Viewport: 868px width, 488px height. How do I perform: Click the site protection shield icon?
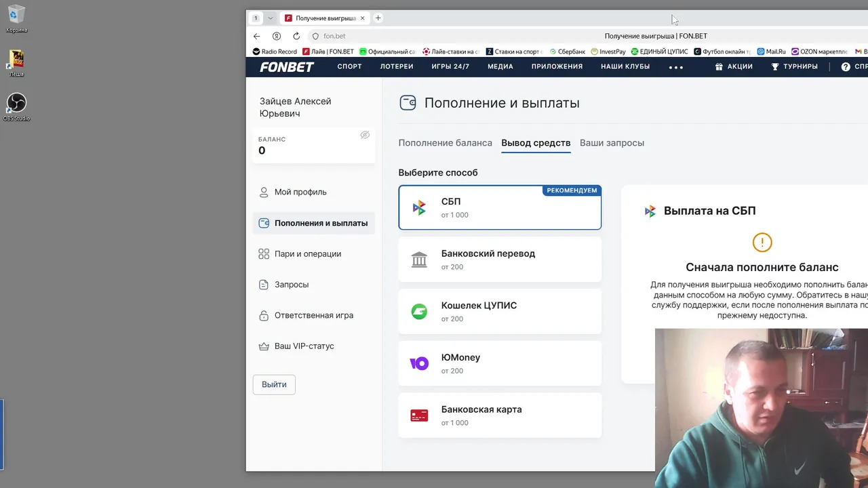click(315, 36)
